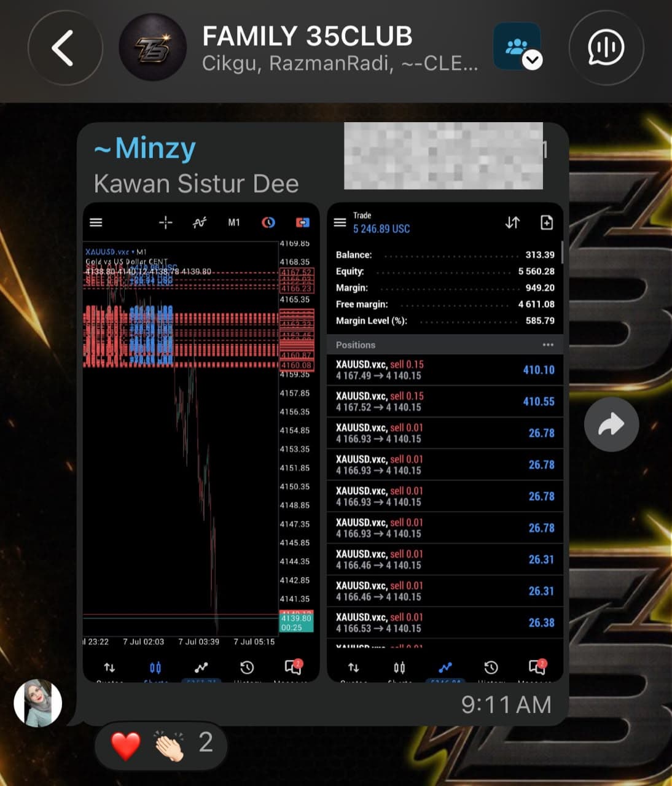This screenshot has width=672, height=786.
Task: Tap the indicators icon in the chart toolbar
Action: pos(199,222)
